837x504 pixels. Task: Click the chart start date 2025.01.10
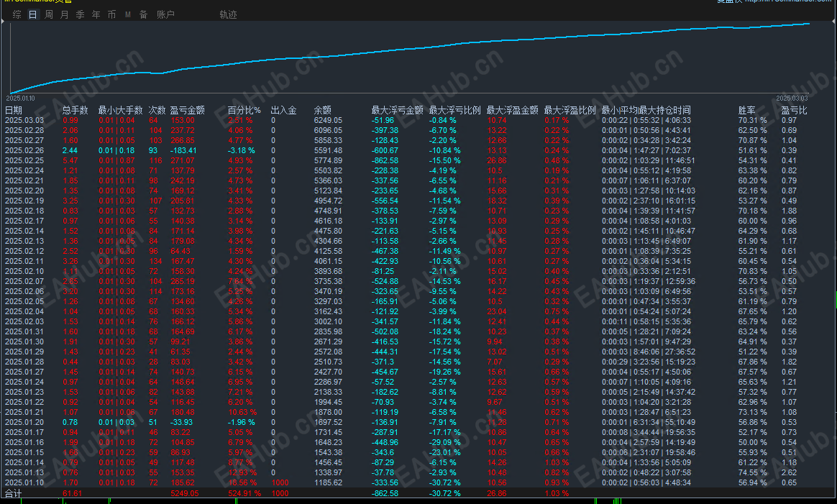(20, 98)
